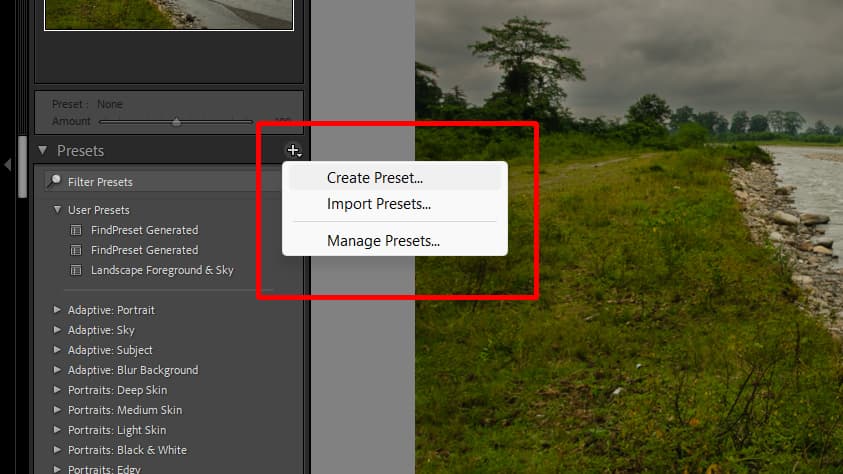Choose Create Preset... from the menu
This screenshot has height=474, width=843.
395,178
